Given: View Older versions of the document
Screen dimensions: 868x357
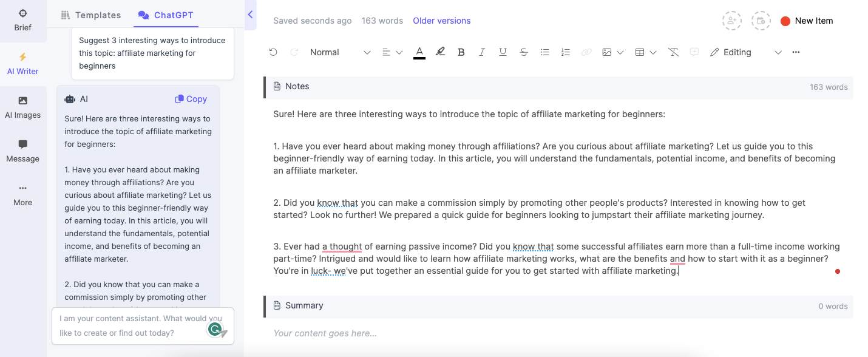Looking at the screenshot, I should [441, 20].
